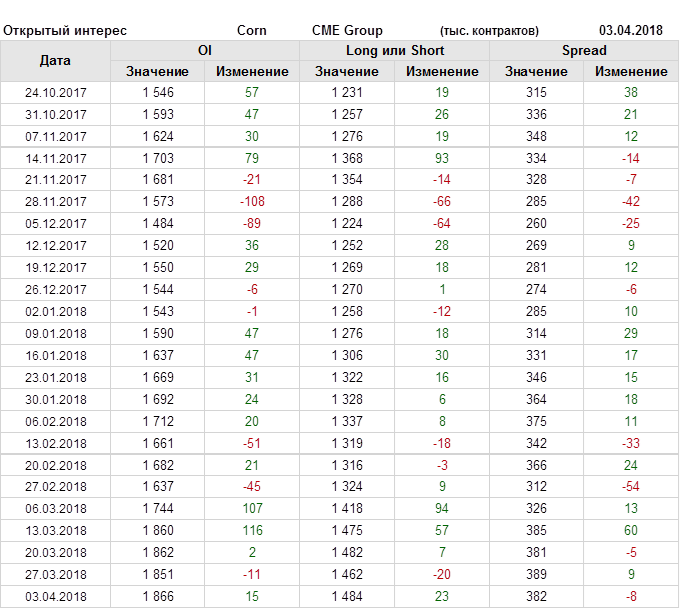Click the "Открытый интерес" title
This screenshot has width=680, height=609.
(65, 30)
